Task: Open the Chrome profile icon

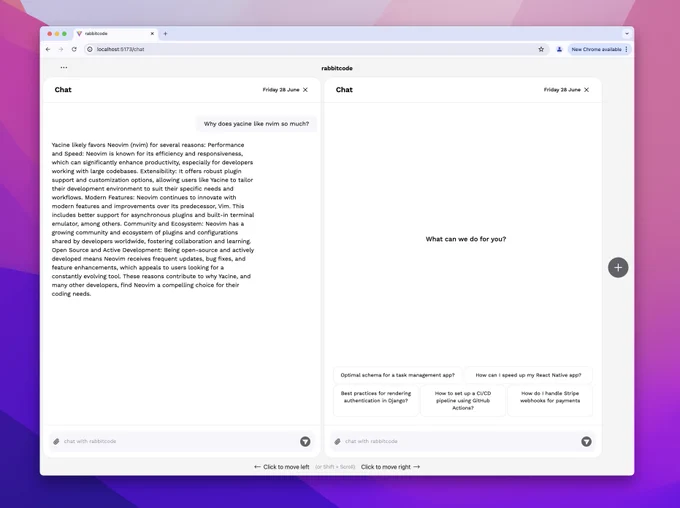Action: coord(559,49)
